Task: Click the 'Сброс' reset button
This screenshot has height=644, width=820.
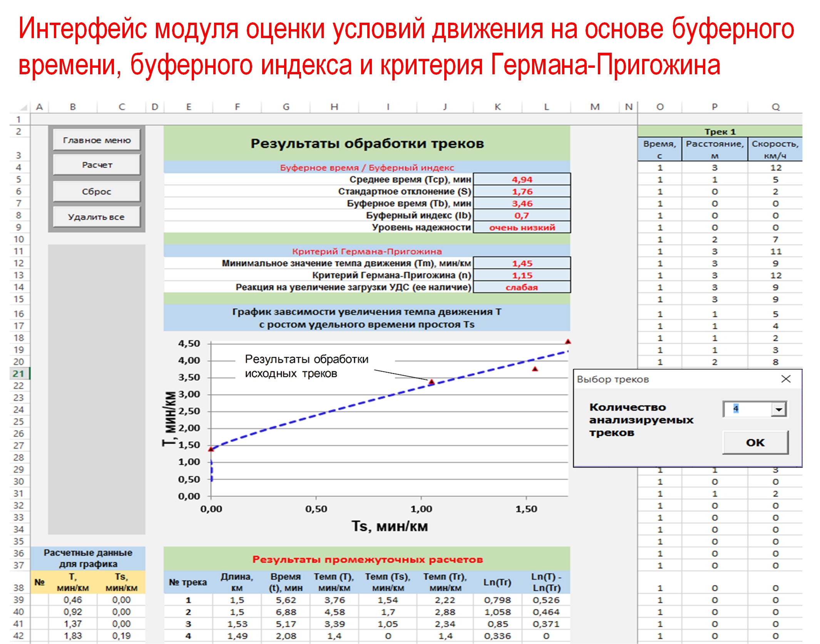Action: coord(97,191)
